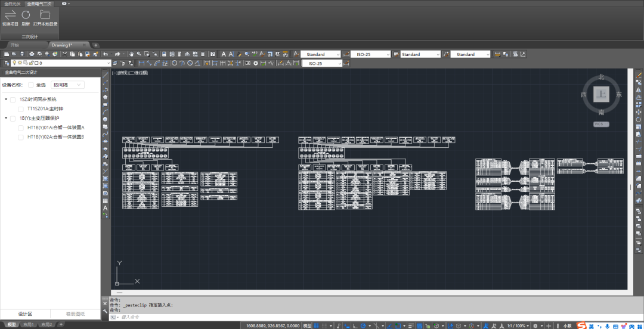
Task: Tick the TT1SZ01A:主时钟 checkbox
Action: coord(21,109)
